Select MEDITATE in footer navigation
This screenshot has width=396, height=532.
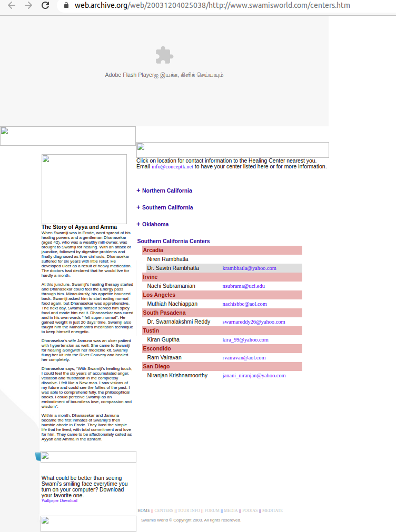[272, 510]
